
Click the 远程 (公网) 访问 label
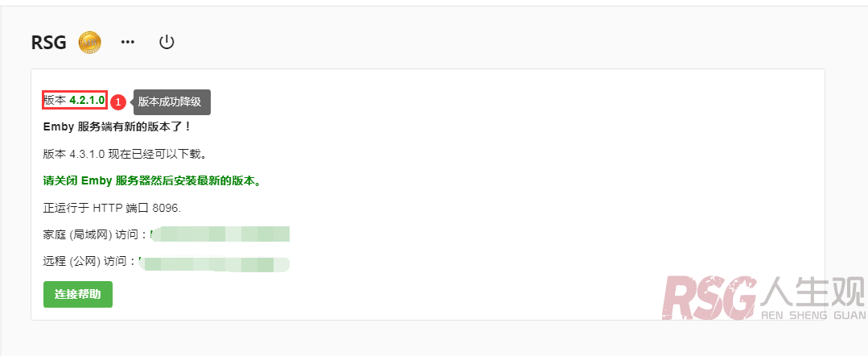coord(89,261)
